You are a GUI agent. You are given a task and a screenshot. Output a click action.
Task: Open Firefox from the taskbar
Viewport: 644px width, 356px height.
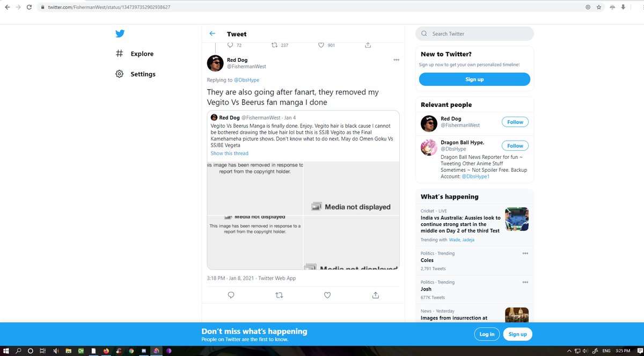(x=106, y=351)
